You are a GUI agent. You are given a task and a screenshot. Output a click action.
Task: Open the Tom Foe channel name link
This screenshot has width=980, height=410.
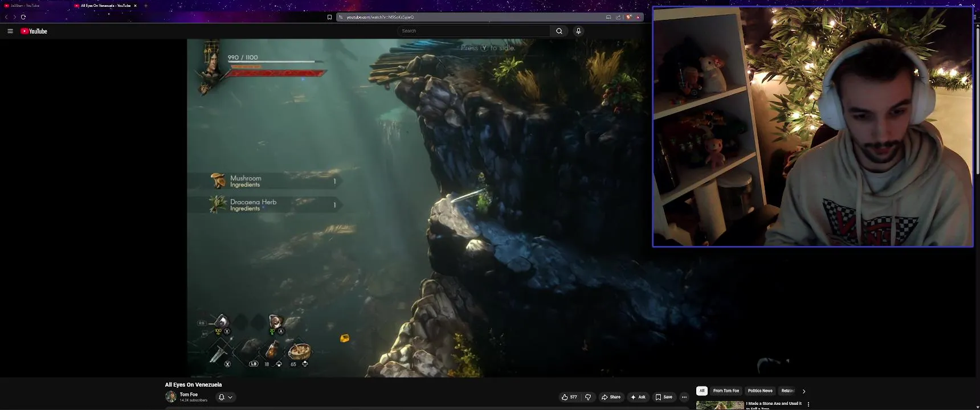189,395
